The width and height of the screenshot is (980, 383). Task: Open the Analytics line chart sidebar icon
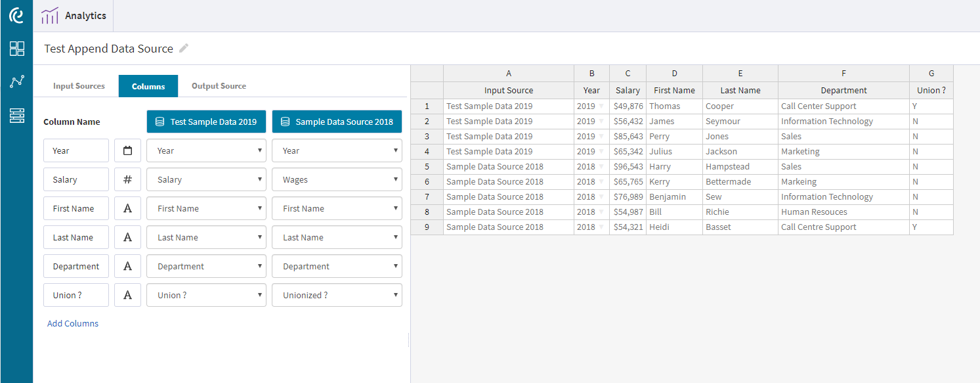coord(16,81)
